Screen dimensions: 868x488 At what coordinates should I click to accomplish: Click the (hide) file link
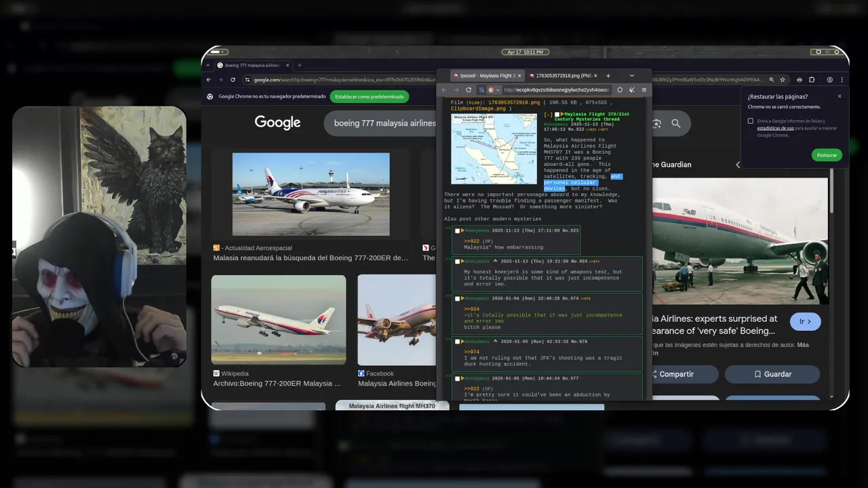click(475, 102)
